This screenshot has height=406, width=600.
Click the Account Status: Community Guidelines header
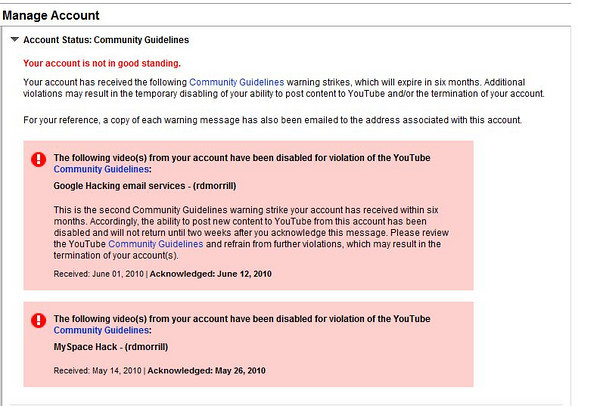click(x=106, y=40)
